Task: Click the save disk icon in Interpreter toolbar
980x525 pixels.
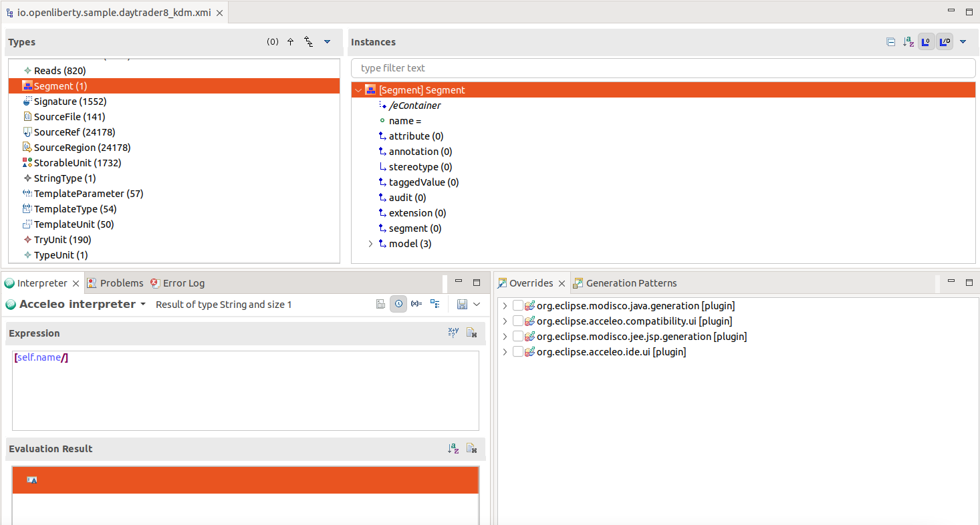Action: (461, 304)
